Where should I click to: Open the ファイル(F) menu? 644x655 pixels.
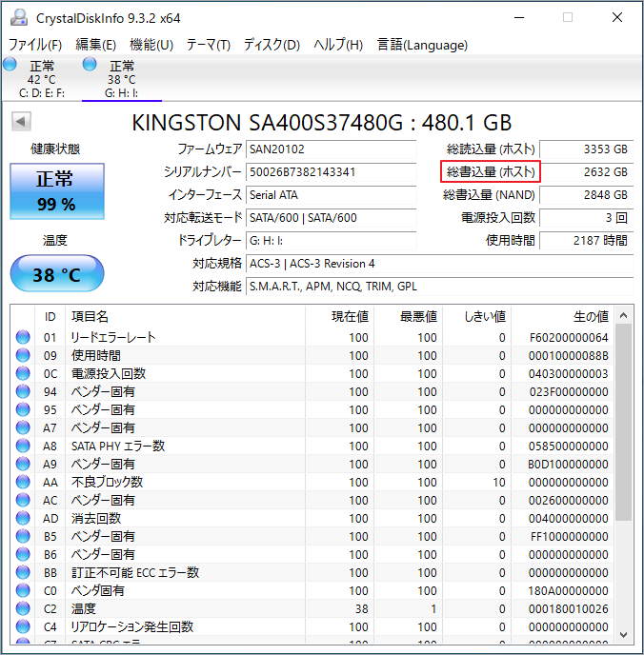35,45
